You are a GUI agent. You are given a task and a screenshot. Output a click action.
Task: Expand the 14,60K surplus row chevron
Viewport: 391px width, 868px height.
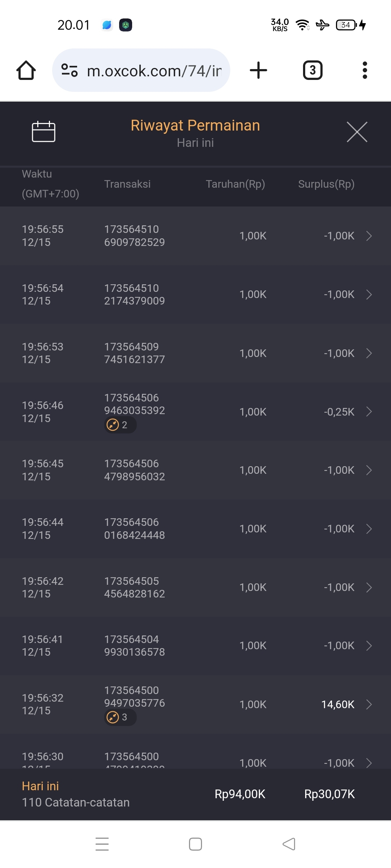(x=369, y=704)
